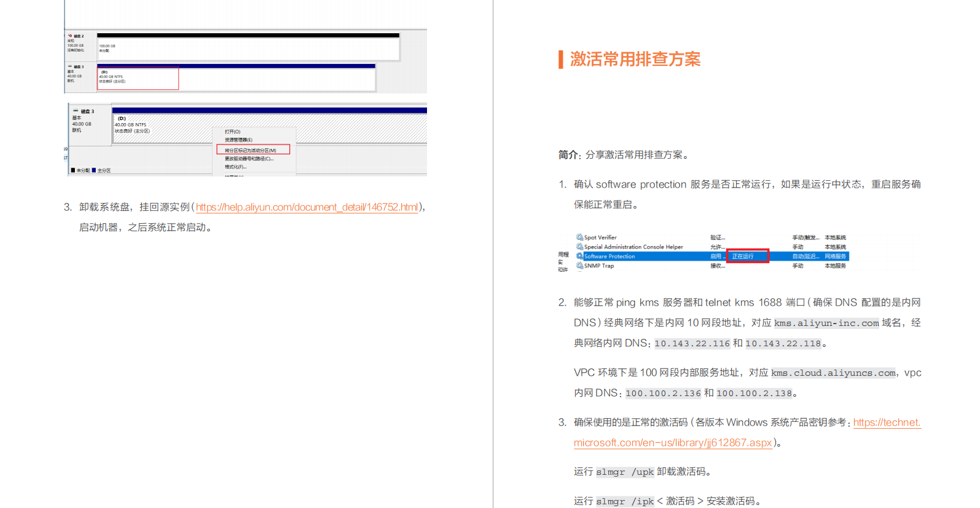Click the 网络服务 logon cell
980x508 pixels.
point(835,256)
